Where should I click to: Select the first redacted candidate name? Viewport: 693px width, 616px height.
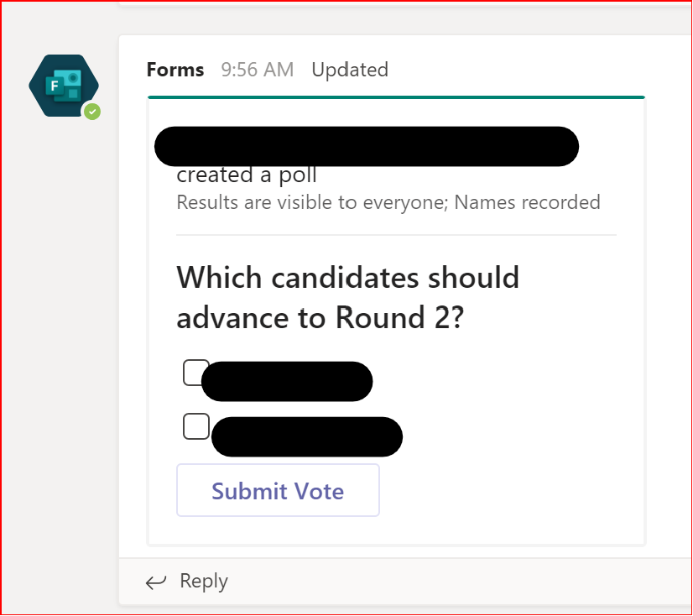pos(288,380)
